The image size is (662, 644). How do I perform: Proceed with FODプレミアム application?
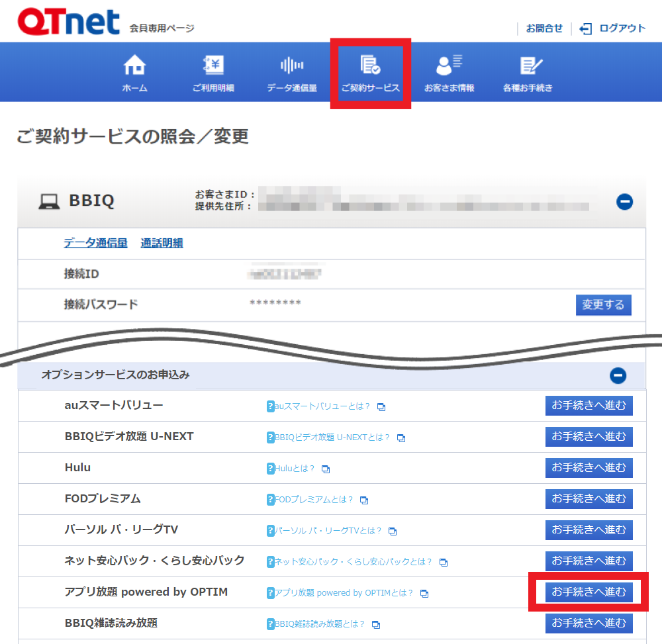coord(589,498)
